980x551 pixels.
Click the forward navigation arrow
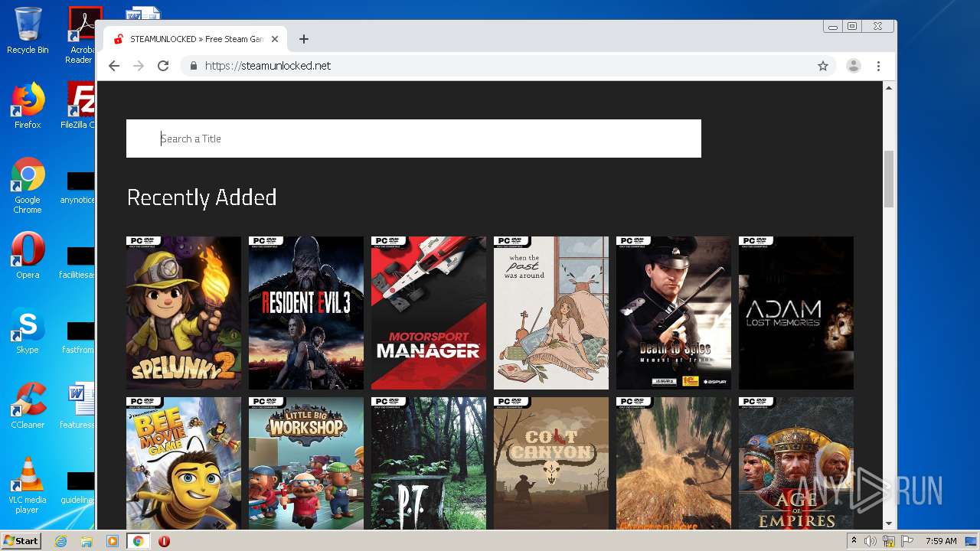point(139,66)
